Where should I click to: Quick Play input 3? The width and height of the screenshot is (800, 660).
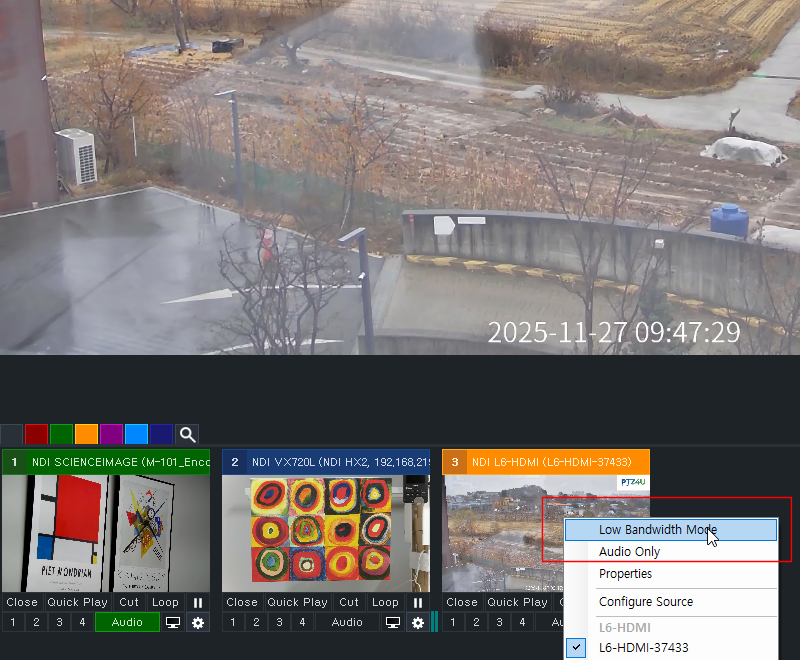(517, 602)
